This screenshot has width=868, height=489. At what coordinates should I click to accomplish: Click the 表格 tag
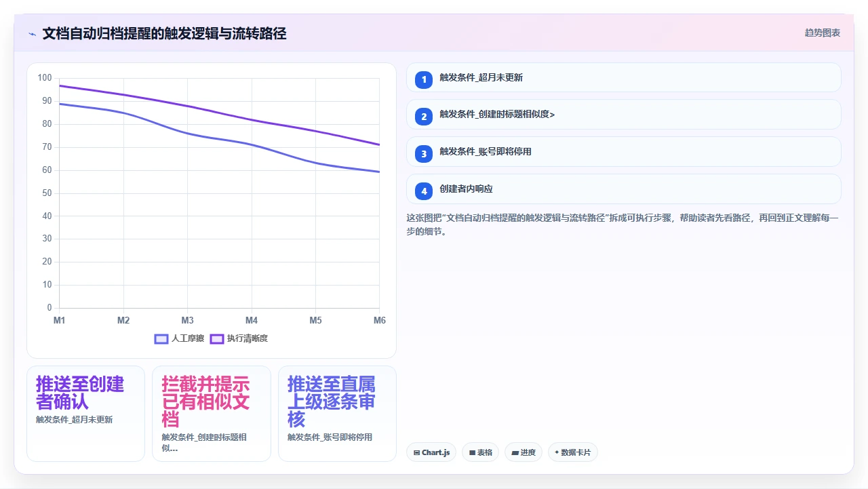(481, 452)
